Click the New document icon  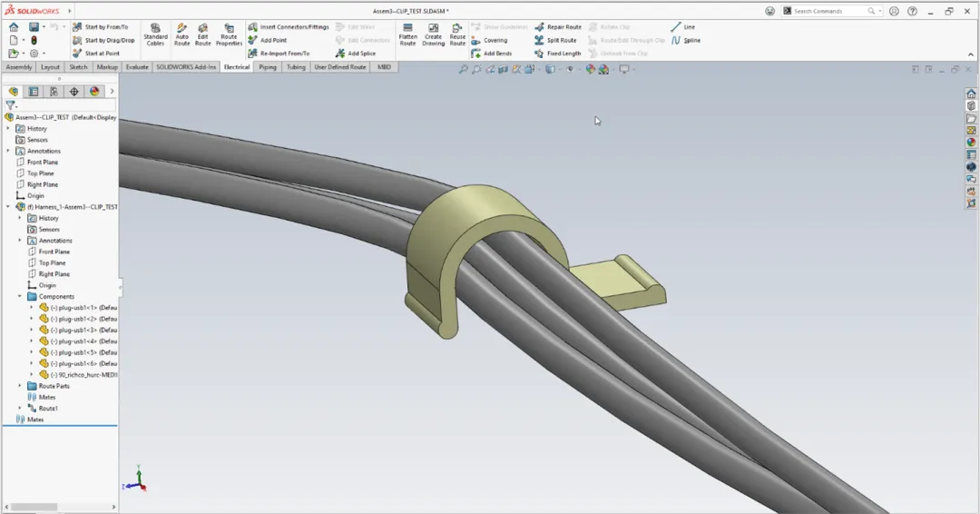click(x=14, y=40)
